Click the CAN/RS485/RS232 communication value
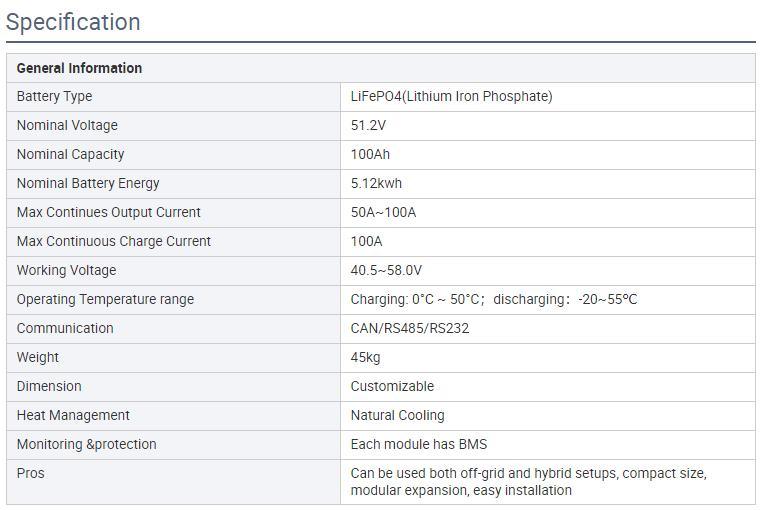Screen dimensions: 762x510 click(409, 329)
